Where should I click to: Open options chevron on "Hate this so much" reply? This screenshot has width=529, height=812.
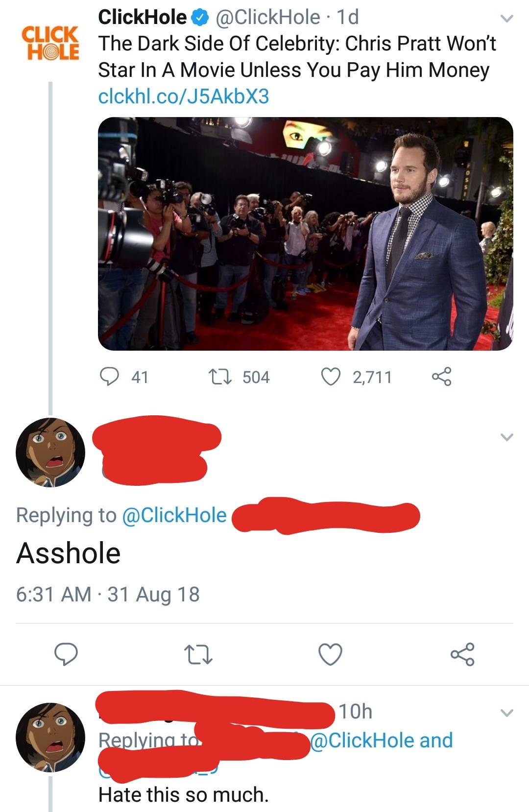click(507, 713)
